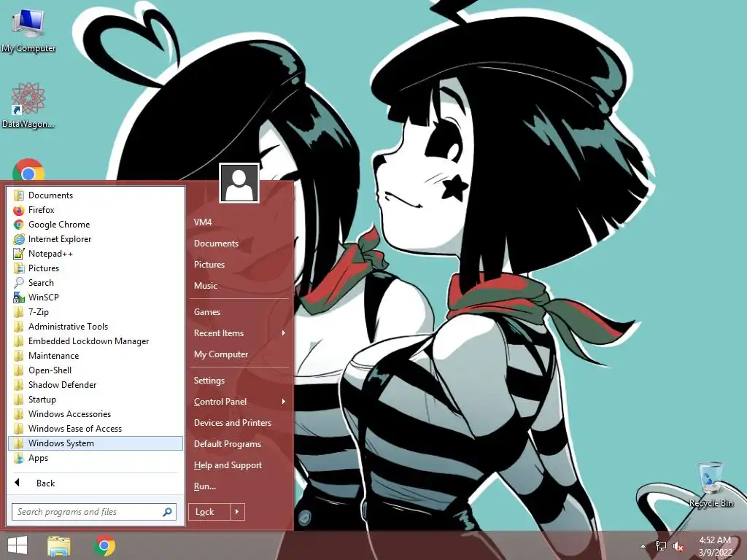Image resolution: width=747 pixels, height=560 pixels.
Task: Click the user account picture
Action: [x=239, y=183]
